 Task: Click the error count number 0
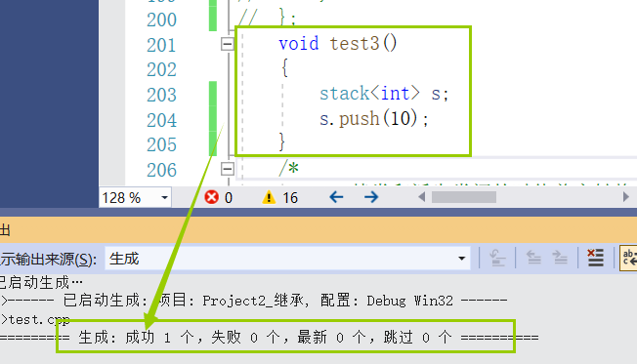click(229, 198)
